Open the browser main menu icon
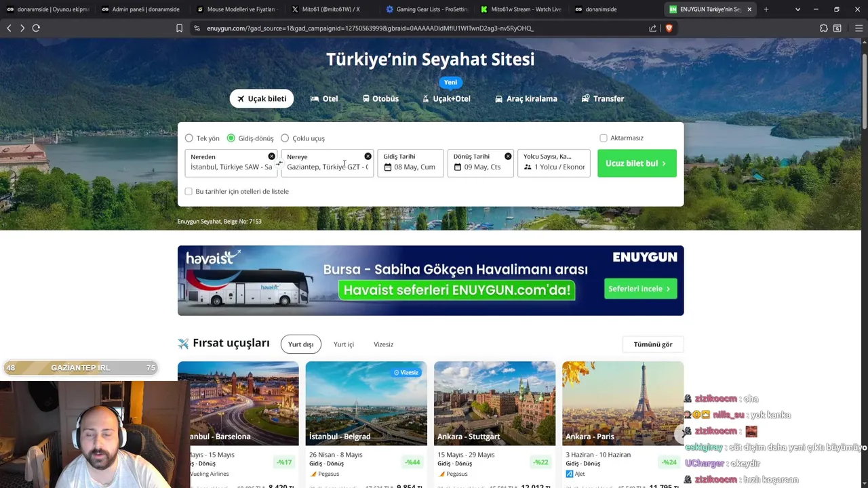Image resolution: width=868 pixels, height=488 pixels. [859, 28]
